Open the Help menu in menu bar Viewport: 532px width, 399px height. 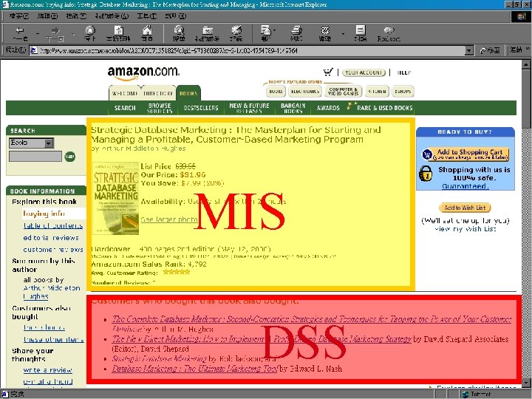(175, 16)
